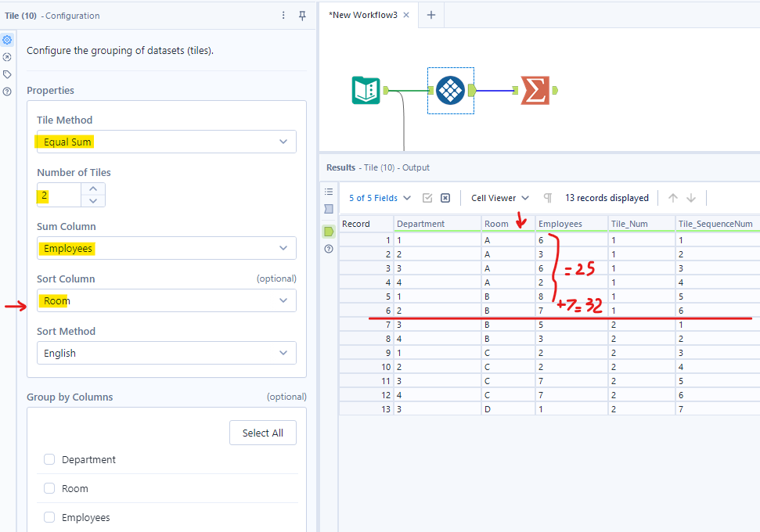760x532 pixels.
Task: Open the Sort Column dropdown showing Room
Action: pyautogui.click(x=166, y=300)
